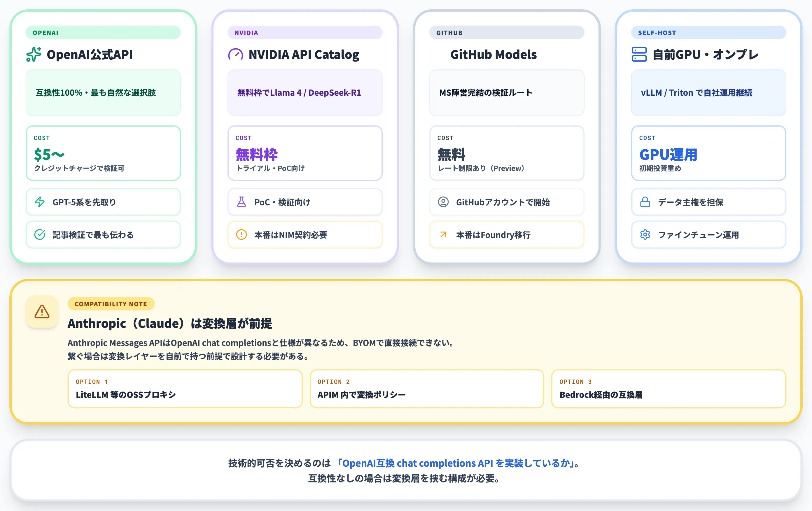Viewport: 812px width, 511px height.
Task: Click ファインチューン運用 text
Action: (x=698, y=235)
